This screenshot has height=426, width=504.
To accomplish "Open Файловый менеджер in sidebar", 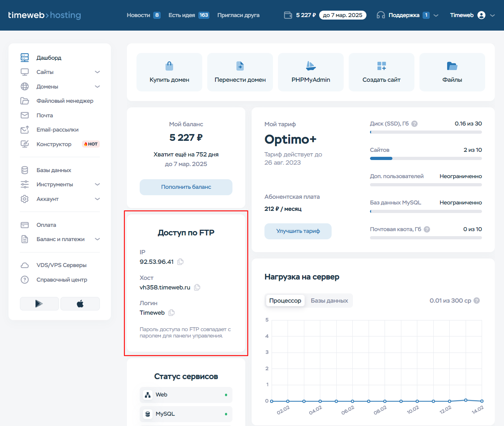I will click(x=65, y=101).
